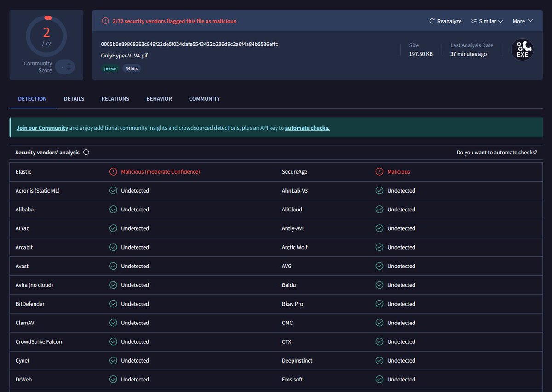Switch to the DETECTION tab
Viewport: 552px width, 392px height.
tap(32, 99)
